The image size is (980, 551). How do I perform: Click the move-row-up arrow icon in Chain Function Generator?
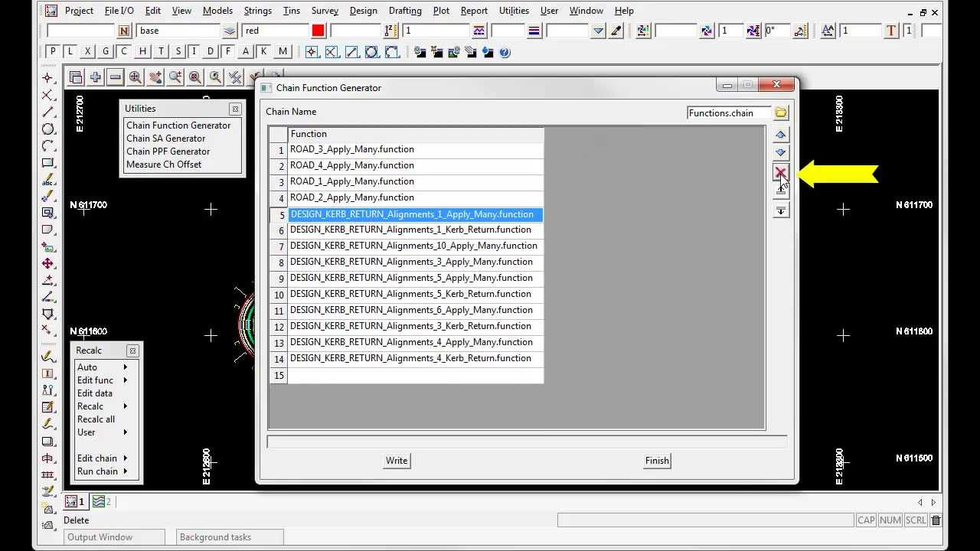pos(780,135)
